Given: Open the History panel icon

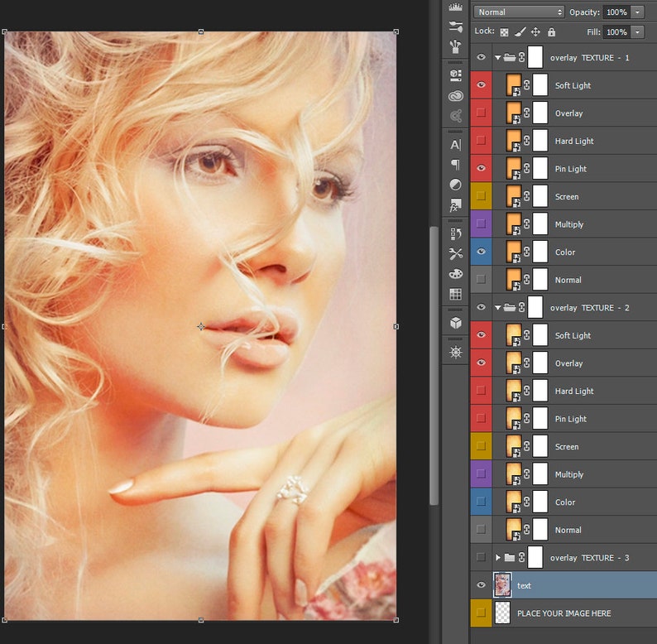Looking at the screenshot, I should (455, 233).
